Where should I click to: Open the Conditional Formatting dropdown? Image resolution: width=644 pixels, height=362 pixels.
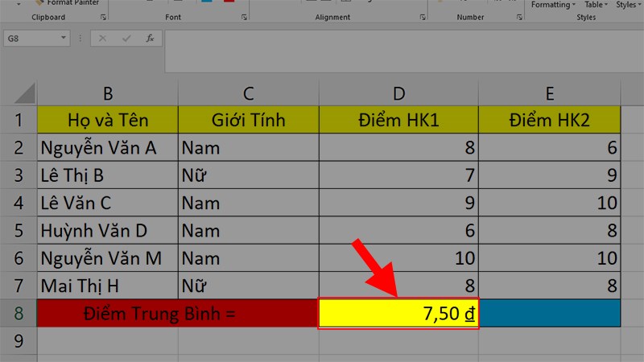(x=553, y=5)
